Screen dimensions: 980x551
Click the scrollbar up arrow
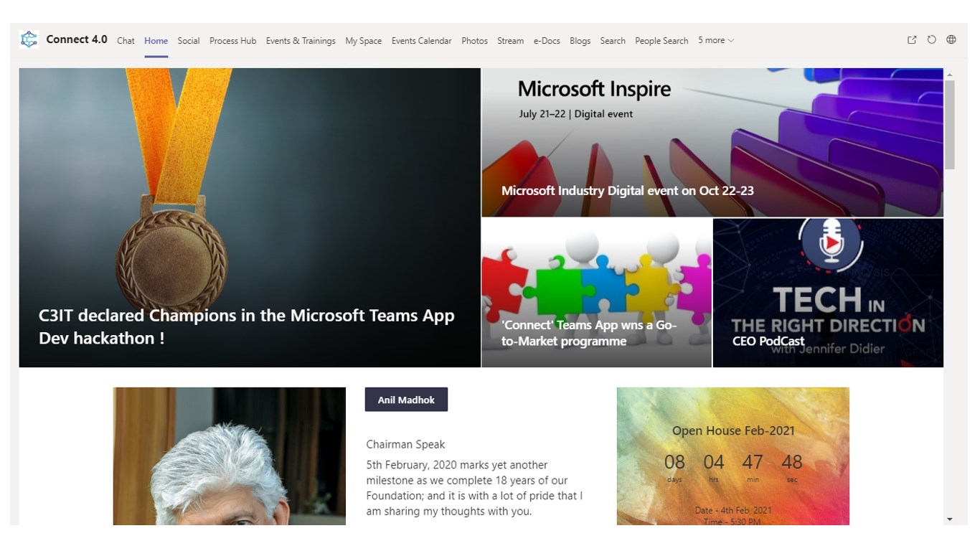(x=950, y=75)
